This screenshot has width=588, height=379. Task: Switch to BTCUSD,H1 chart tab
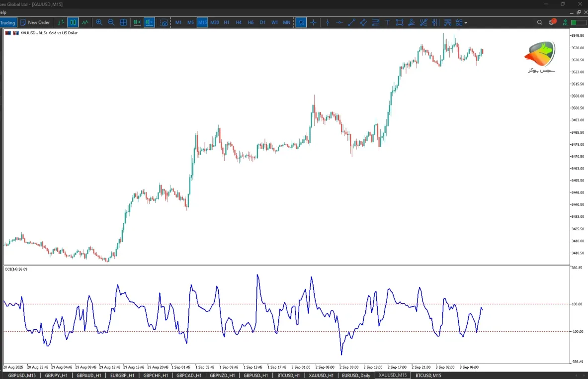point(288,375)
